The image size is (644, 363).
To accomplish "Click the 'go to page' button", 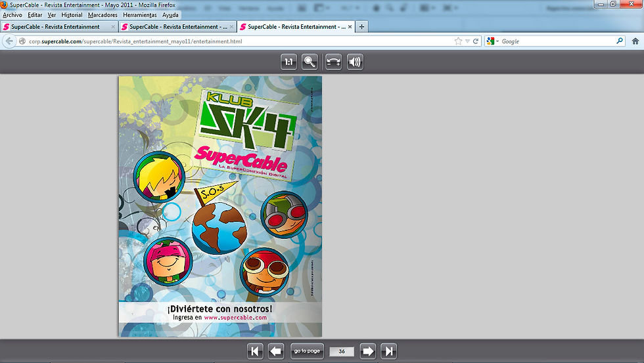I will click(307, 351).
